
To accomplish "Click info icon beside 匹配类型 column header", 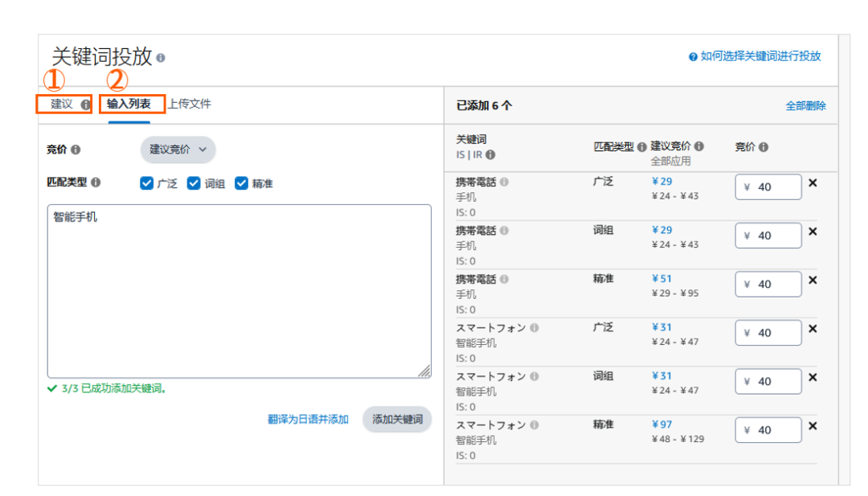I will pos(641,146).
